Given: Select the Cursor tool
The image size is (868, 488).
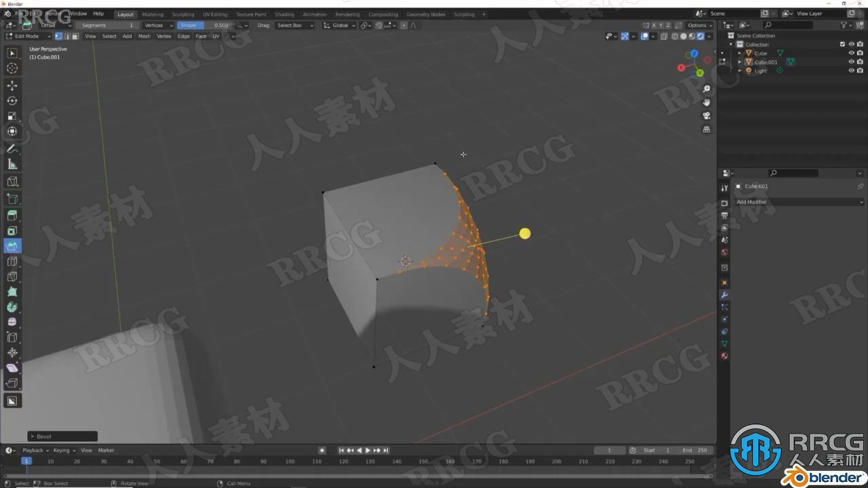Looking at the screenshot, I should [x=12, y=68].
